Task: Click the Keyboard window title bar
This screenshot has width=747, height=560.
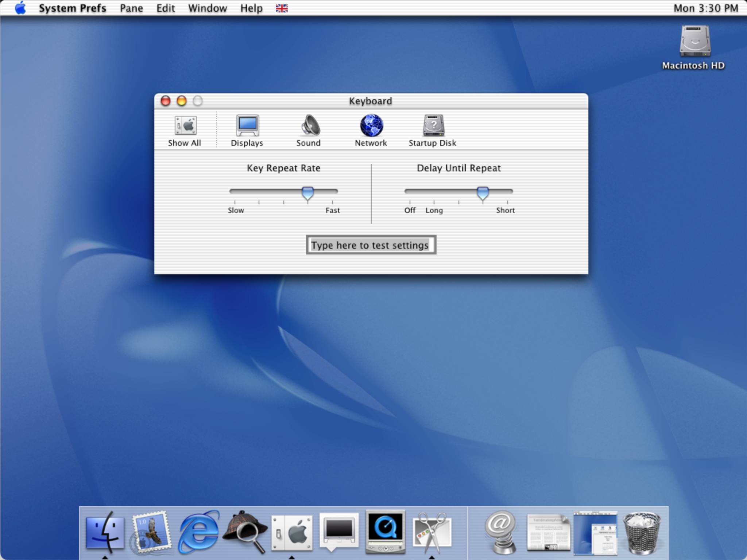Action: [x=371, y=101]
